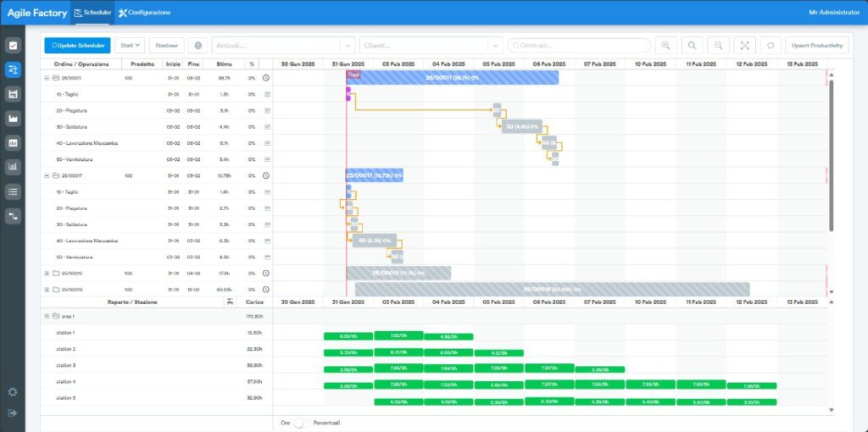Click the grey 40 (6.3h) 0% task bar
The height and width of the screenshot is (432, 868).
pos(374,241)
